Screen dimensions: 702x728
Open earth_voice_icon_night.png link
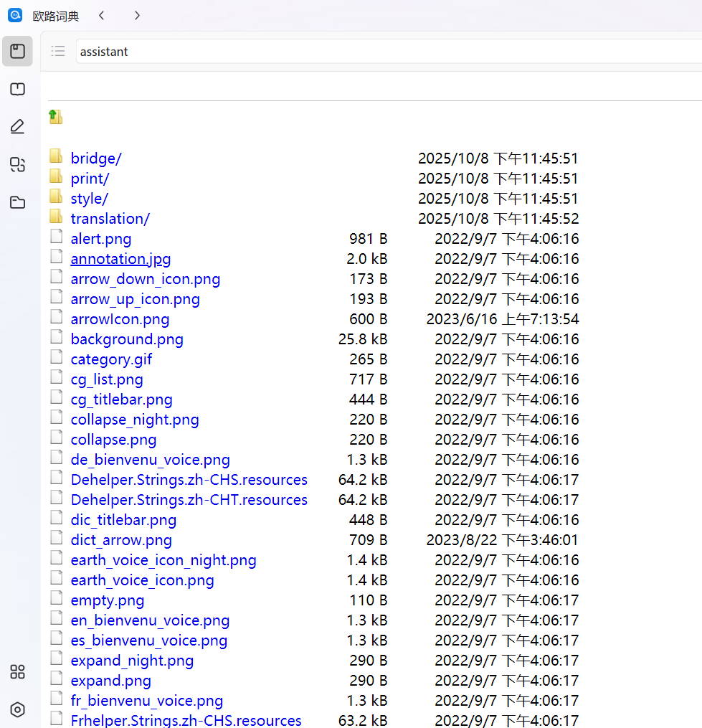pyautogui.click(x=163, y=560)
